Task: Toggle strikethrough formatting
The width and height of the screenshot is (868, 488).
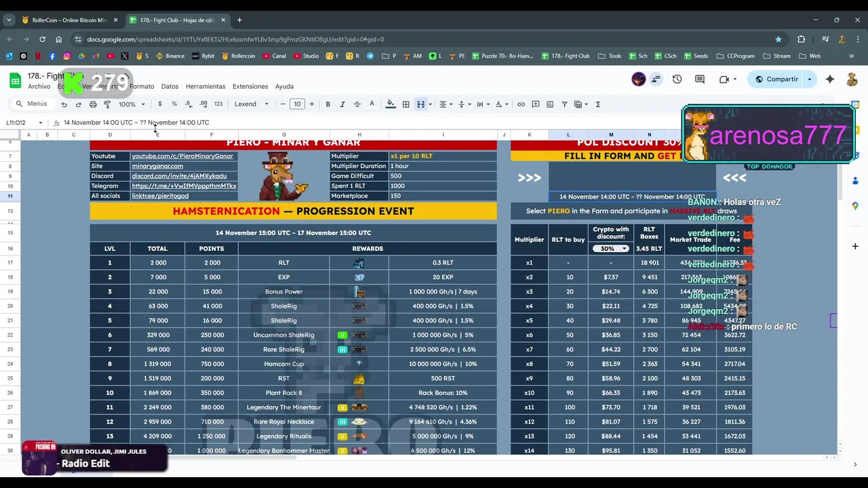Action: (357, 104)
